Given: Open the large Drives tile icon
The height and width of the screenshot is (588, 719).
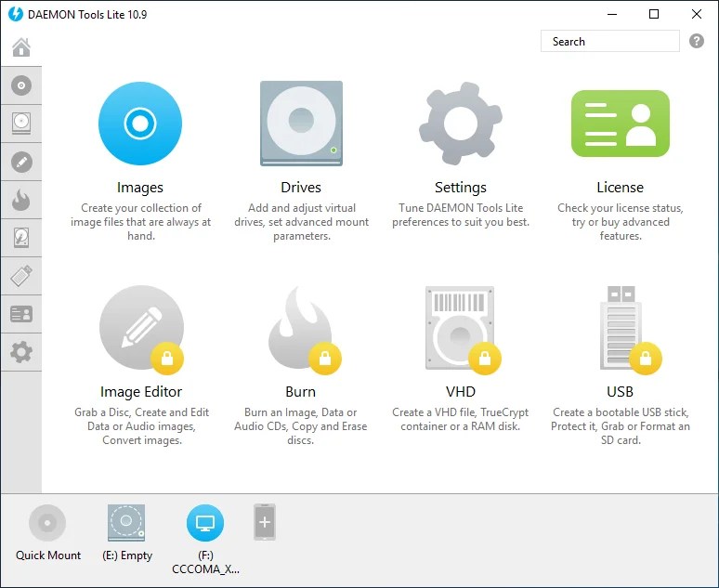Looking at the screenshot, I should (x=301, y=124).
